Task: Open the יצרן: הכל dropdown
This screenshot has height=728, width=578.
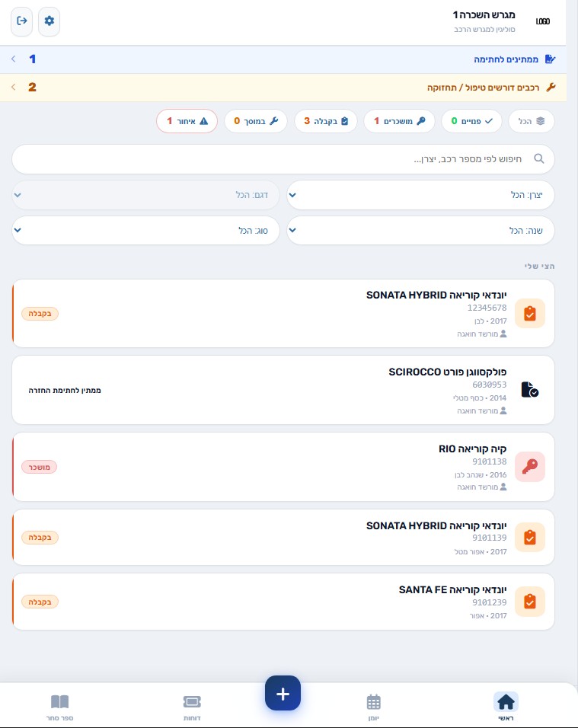Action: [420, 195]
